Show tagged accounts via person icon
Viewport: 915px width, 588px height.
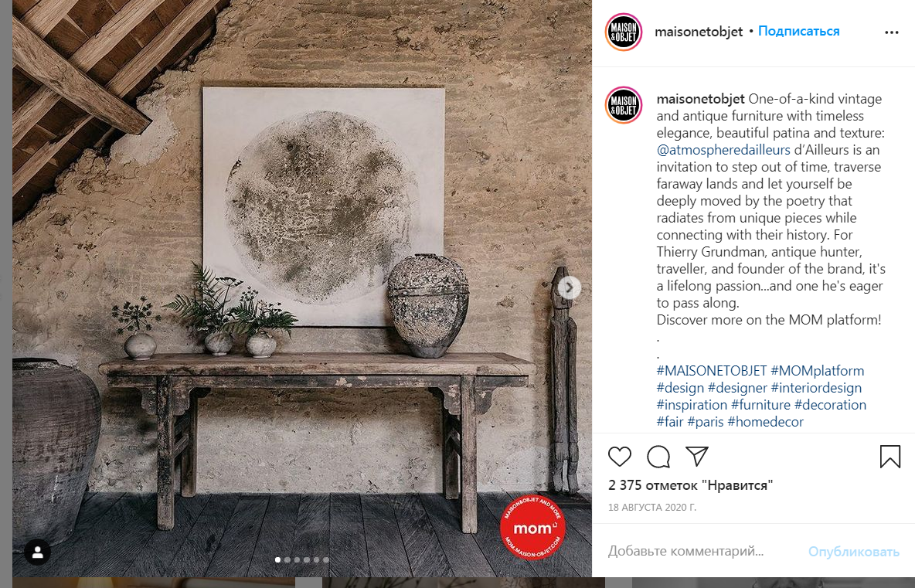pyautogui.click(x=37, y=552)
